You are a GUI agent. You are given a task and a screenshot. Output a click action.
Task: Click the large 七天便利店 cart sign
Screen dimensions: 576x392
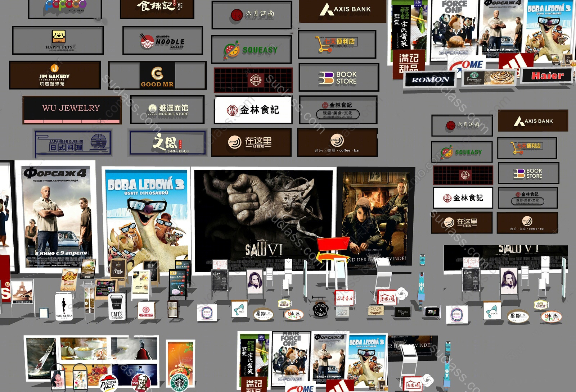tap(337, 45)
